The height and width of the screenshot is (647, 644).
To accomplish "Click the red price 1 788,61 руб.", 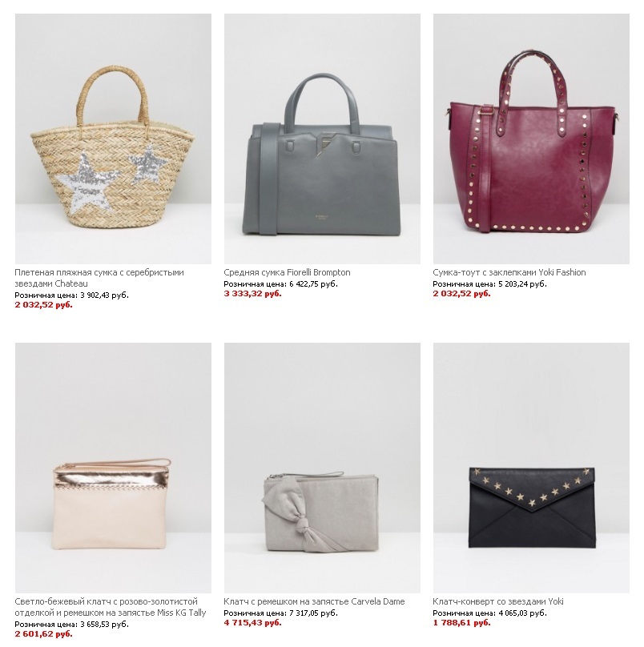I will (x=461, y=623).
